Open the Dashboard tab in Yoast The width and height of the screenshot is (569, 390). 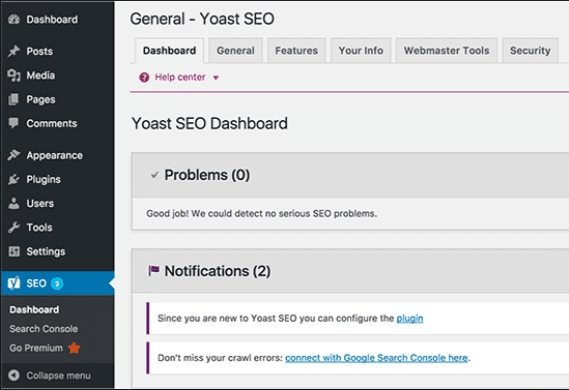click(169, 50)
